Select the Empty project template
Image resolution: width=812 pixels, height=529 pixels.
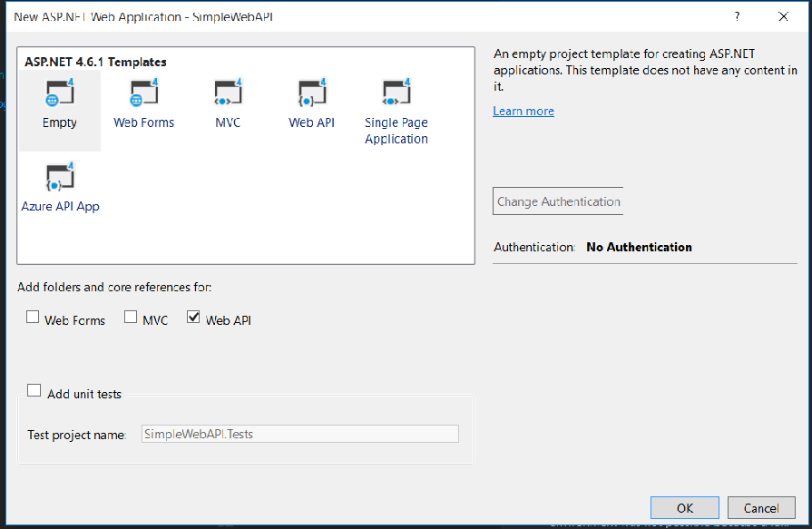pyautogui.click(x=58, y=100)
